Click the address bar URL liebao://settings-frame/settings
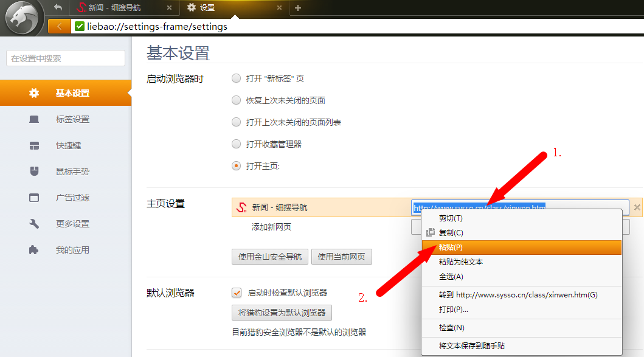Image resolution: width=644 pixels, height=357 pixels. (x=158, y=26)
